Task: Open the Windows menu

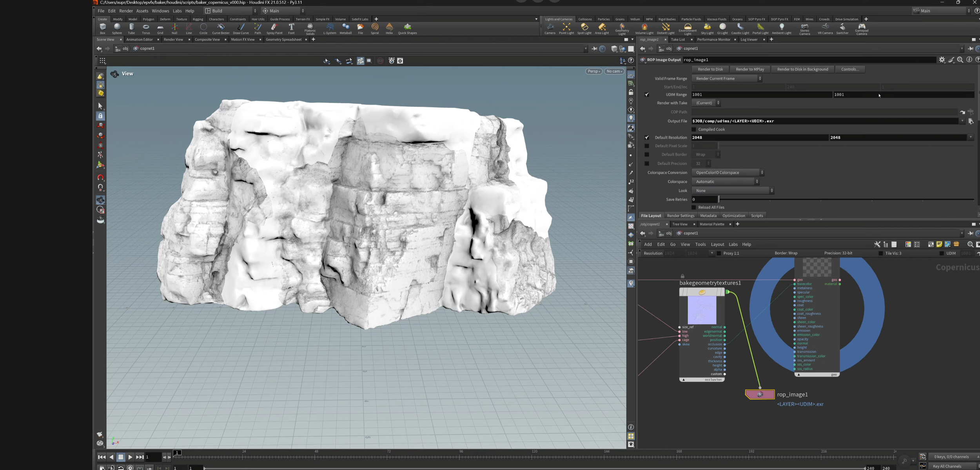Action: click(x=160, y=11)
